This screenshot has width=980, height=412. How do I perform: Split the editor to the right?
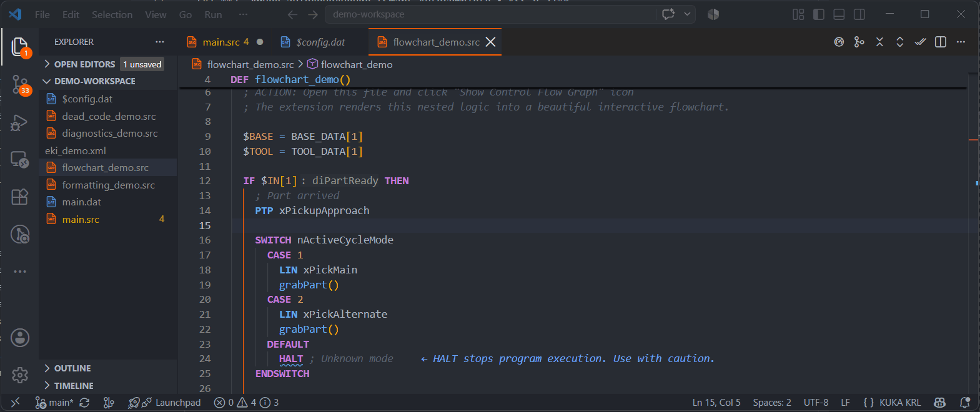pyautogui.click(x=941, y=42)
